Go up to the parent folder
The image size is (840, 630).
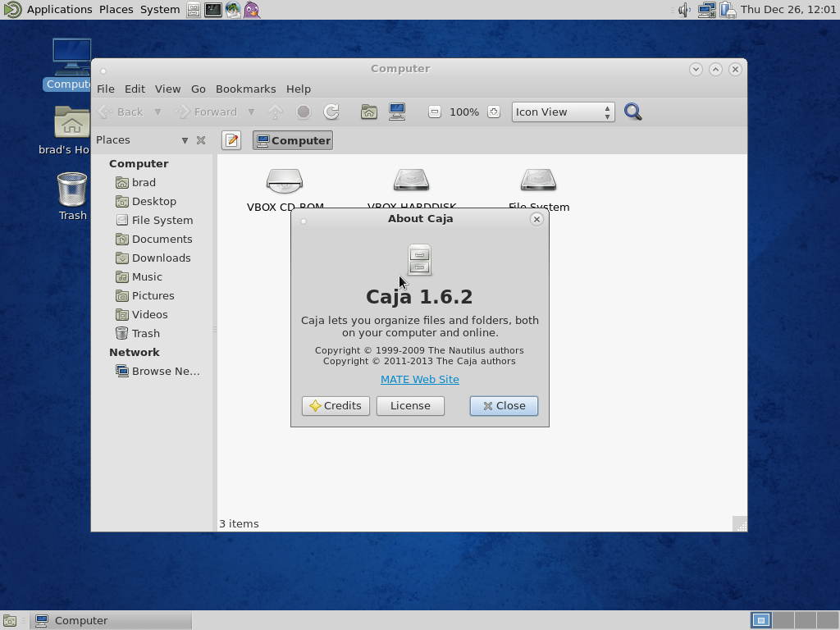pos(276,112)
